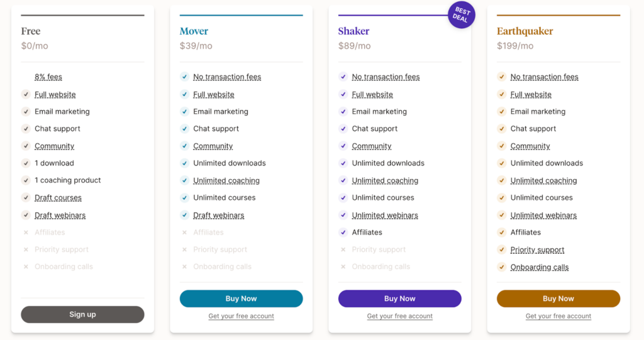The height and width of the screenshot is (340, 644).
Task: Click the checkmark beside Earthquaker Onboarding calls
Action: [501, 267]
